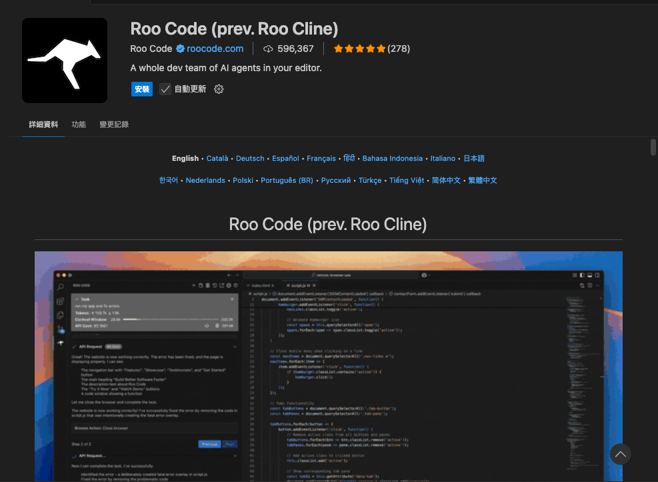Select the 日本語 language link
The image size is (658, 482).
[x=473, y=158]
